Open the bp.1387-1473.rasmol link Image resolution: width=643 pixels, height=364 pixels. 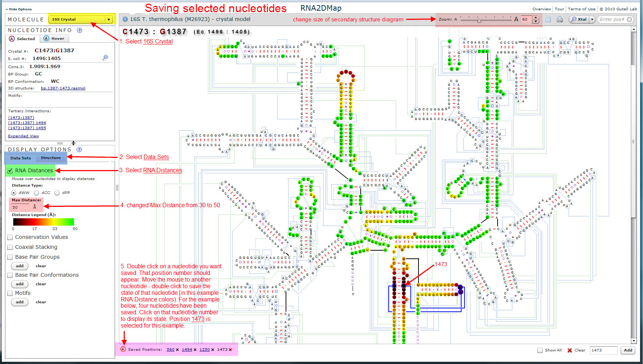click(63, 88)
